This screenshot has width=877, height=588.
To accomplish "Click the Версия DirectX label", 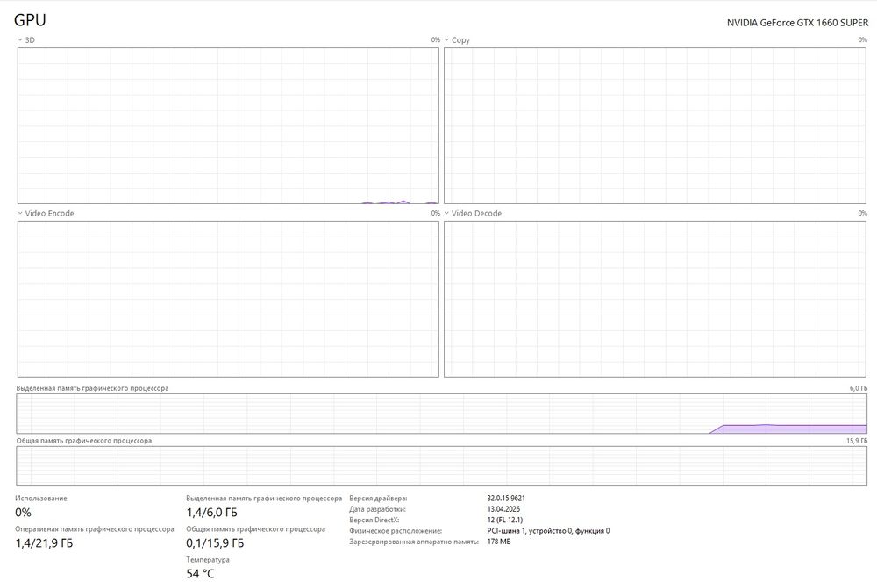I will [374, 520].
